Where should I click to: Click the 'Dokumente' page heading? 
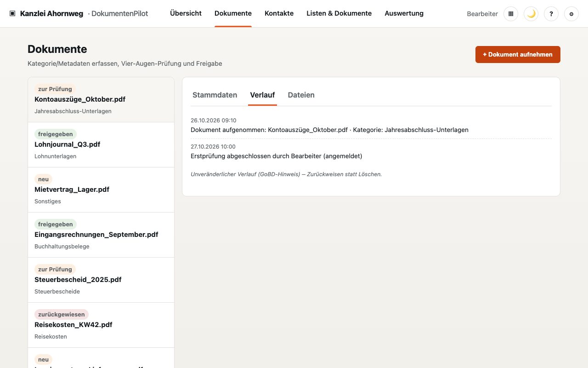pos(57,49)
